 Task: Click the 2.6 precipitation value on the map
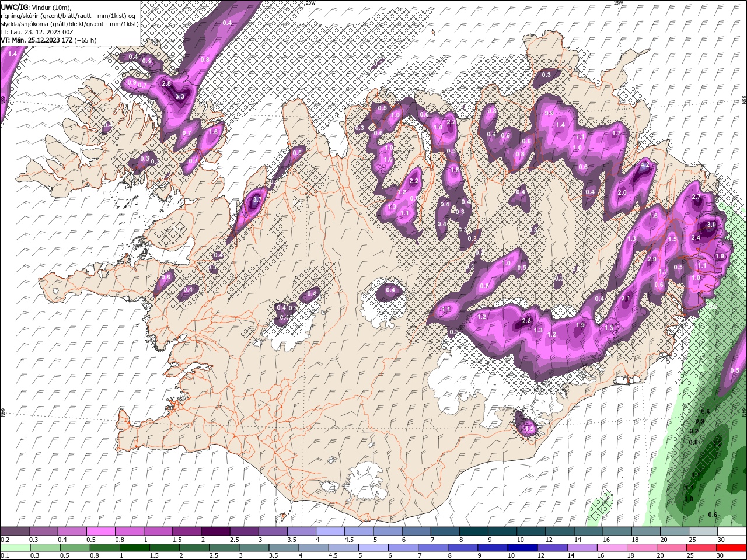pyautogui.click(x=526, y=321)
